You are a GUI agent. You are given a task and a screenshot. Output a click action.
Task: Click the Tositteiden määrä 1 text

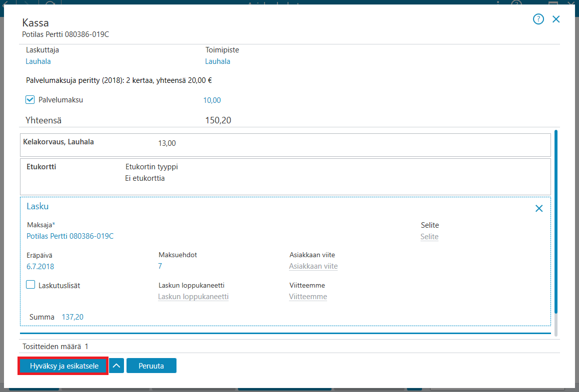(x=55, y=346)
